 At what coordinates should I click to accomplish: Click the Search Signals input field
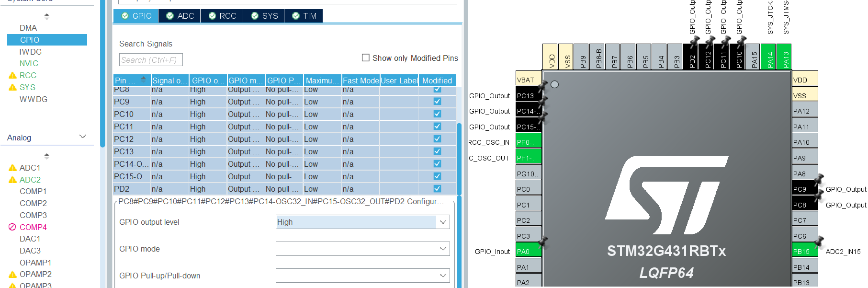151,60
